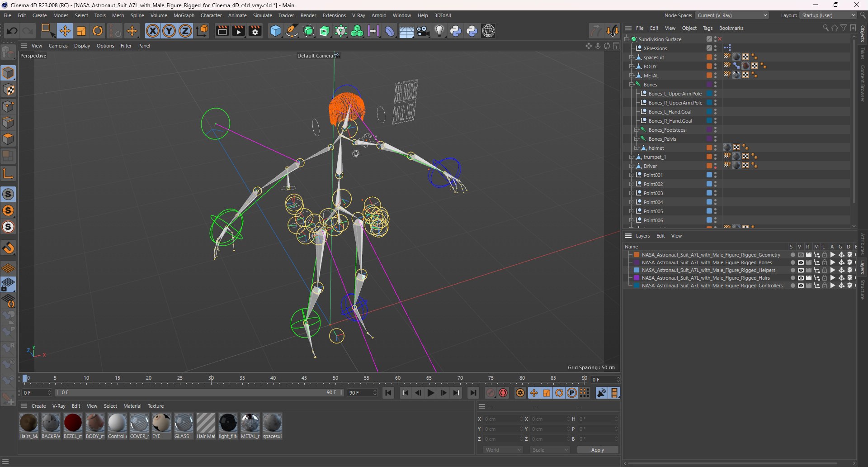Click the Light bulb icon
Viewport: 868px width, 467px height.
[x=439, y=31]
